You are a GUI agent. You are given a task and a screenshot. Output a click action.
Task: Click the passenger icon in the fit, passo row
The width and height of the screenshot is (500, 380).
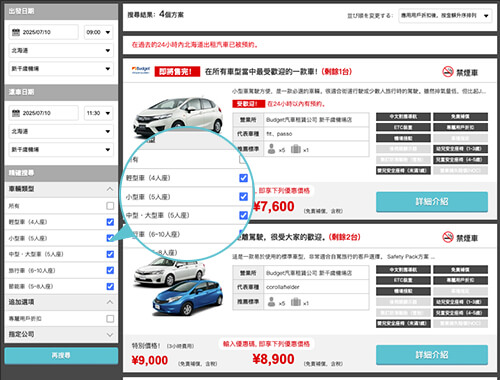272,149
